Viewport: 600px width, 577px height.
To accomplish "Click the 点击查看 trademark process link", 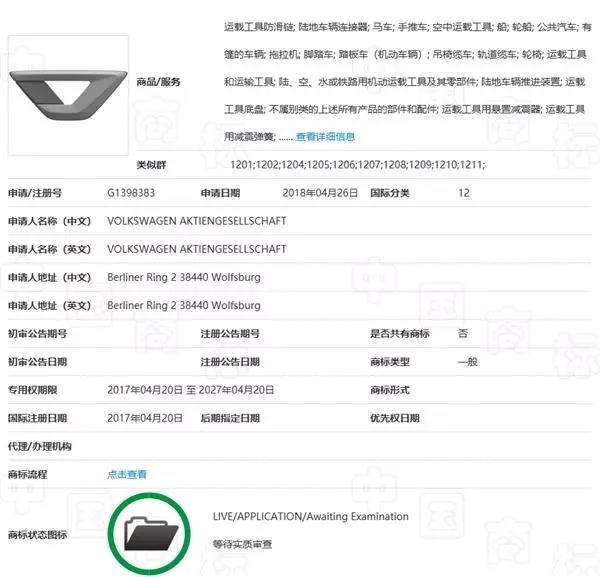I will pos(127,474).
